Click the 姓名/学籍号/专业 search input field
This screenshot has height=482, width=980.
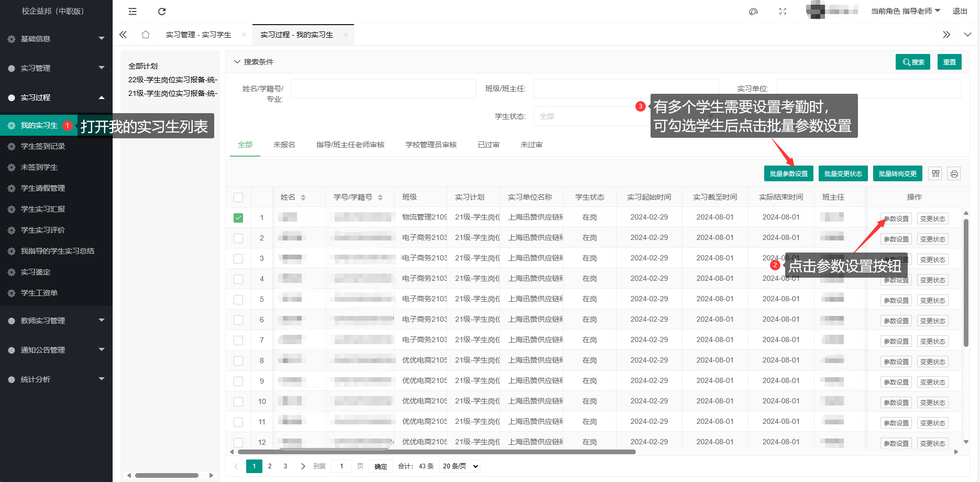point(383,89)
